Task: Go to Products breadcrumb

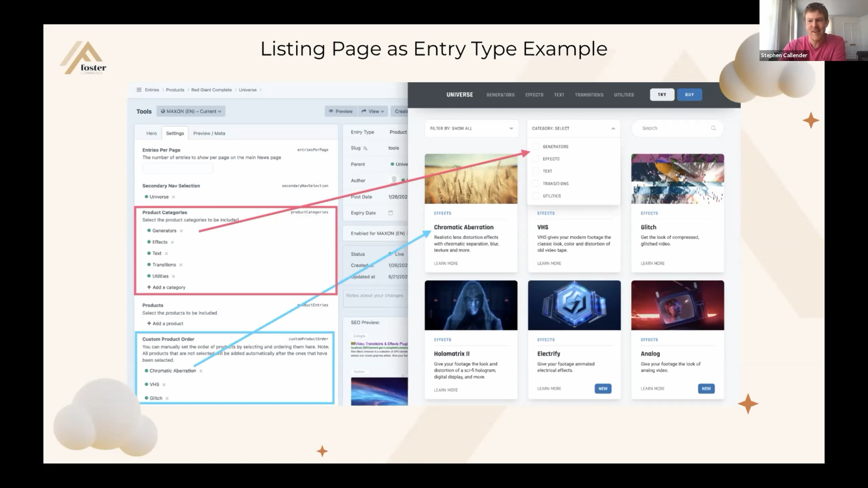Action: pyautogui.click(x=175, y=90)
